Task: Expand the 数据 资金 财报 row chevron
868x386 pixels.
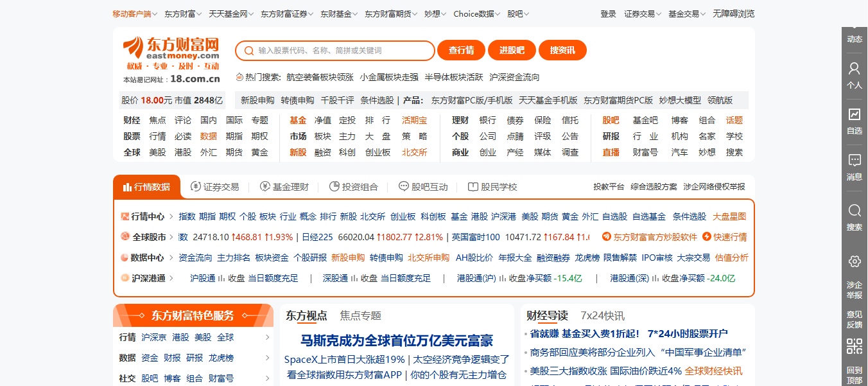Action: 267,358
